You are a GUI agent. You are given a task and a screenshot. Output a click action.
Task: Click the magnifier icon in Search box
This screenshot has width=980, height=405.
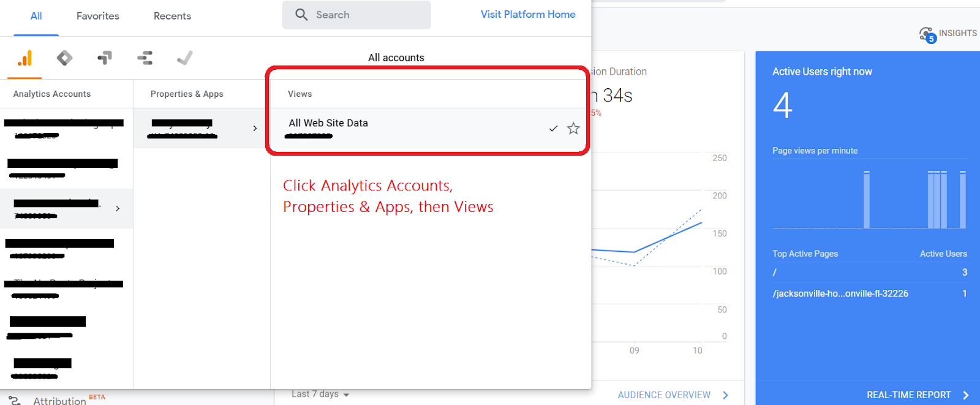tap(301, 15)
